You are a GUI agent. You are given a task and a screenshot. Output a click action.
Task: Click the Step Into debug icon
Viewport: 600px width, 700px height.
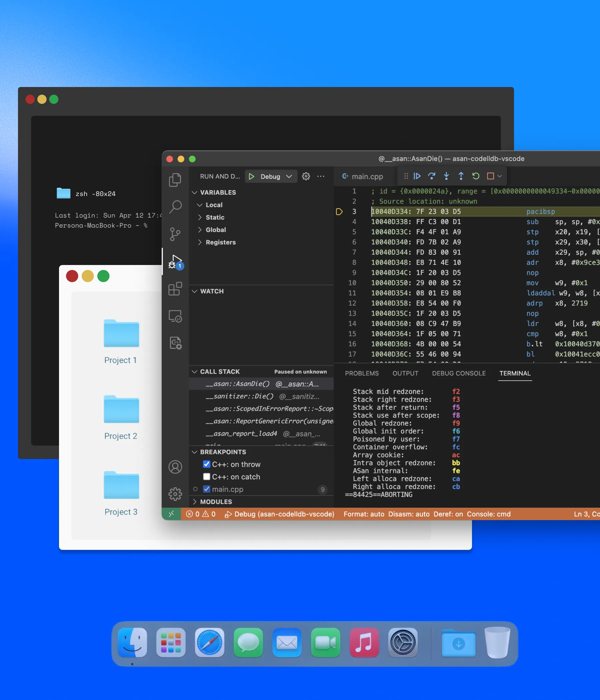pos(446,176)
